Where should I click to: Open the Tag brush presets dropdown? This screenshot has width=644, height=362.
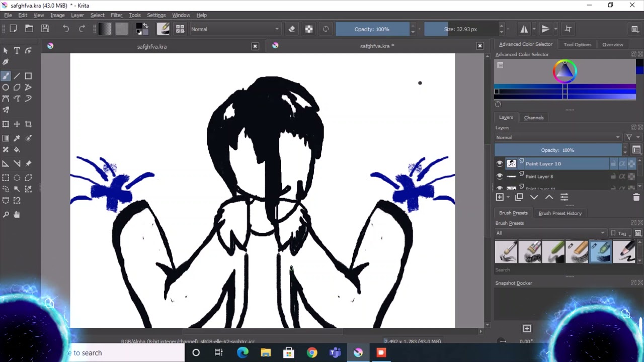tap(620, 233)
